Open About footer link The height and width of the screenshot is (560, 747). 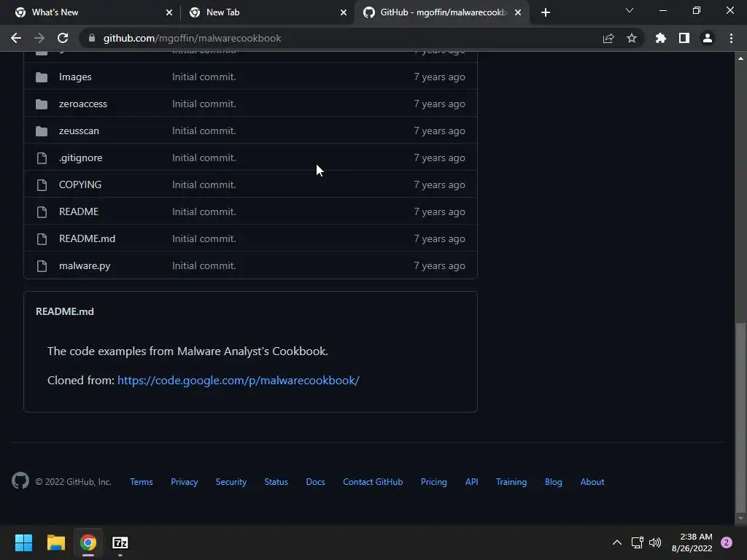tap(592, 482)
